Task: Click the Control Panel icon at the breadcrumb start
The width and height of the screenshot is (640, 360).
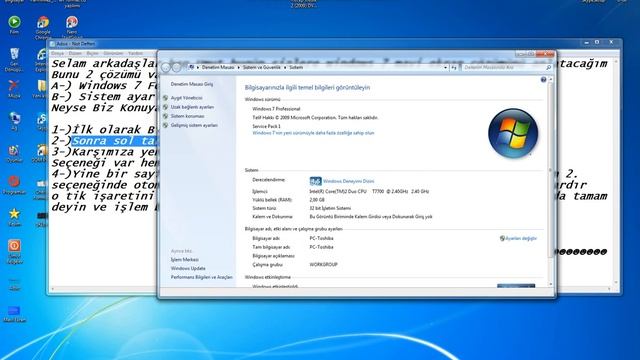Action: 191,67
